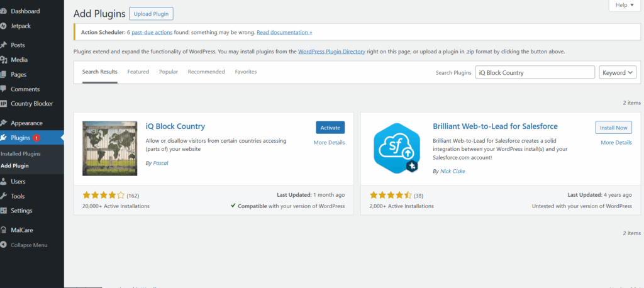The width and height of the screenshot is (644, 288).
Task: Click the Comments bubble icon
Action: pos(3,89)
